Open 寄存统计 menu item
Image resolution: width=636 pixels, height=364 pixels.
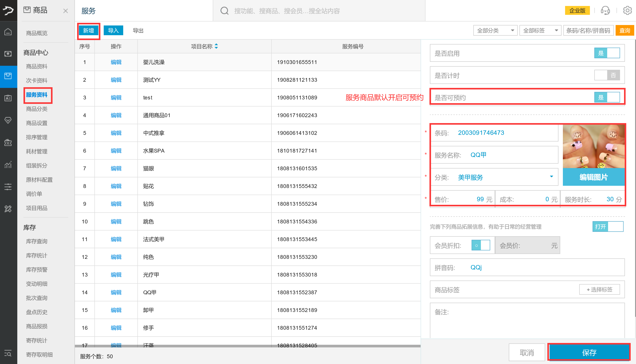tap(37, 341)
